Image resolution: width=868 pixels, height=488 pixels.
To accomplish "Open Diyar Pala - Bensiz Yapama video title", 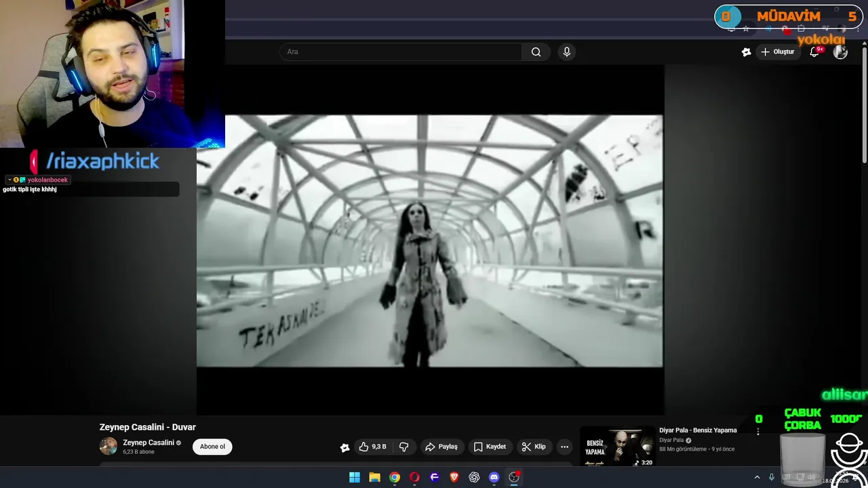I will (698, 430).
